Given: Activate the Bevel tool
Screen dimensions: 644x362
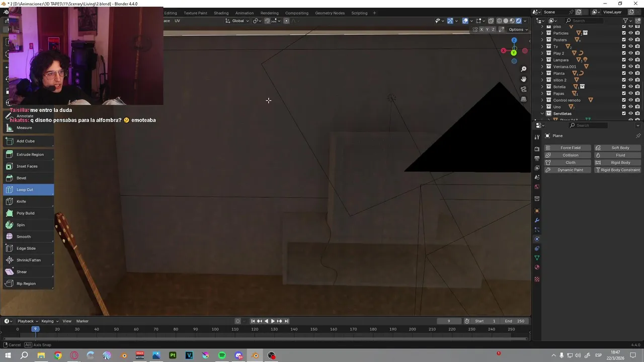Looking at the screenshot, I should [x=28, y=178].
